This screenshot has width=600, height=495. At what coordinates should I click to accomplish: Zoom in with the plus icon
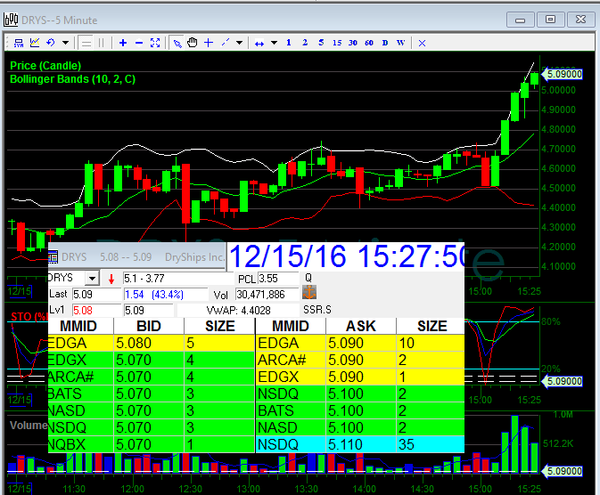click(x=122, y=42)
